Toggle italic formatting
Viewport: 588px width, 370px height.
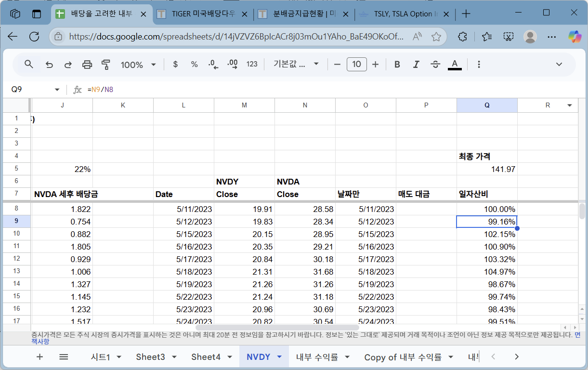pyautogui.click(x=417, y=65)
